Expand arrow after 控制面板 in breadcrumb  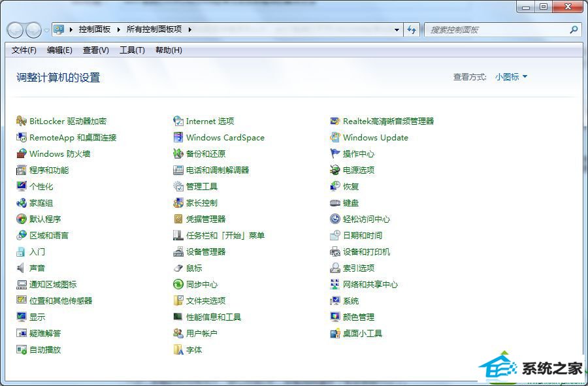click(118, 29)
